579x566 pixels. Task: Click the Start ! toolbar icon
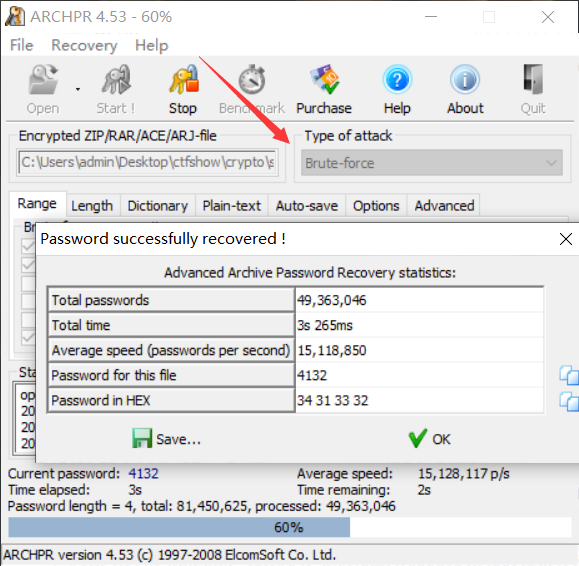click(116, 79)
